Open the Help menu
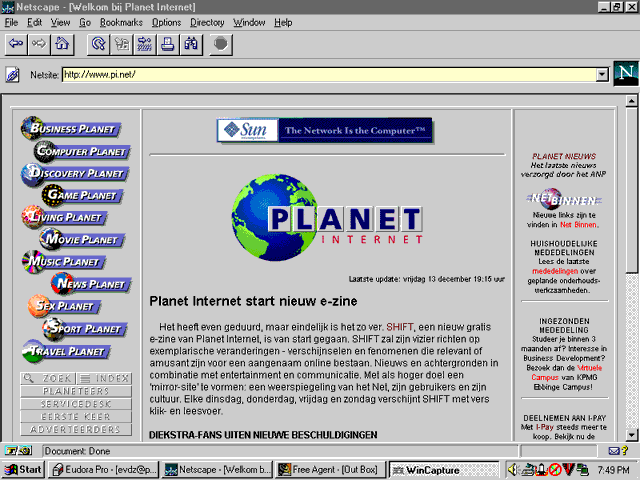 pyautogui.click(x=283, y=22)
